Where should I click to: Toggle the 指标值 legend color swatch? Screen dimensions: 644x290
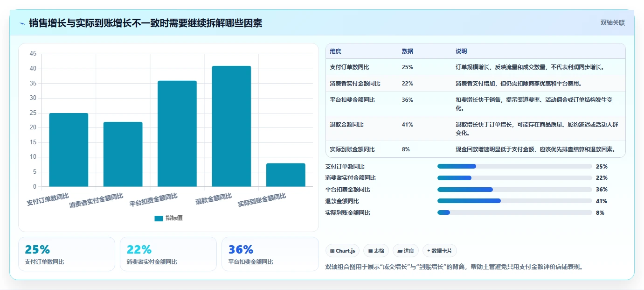[x=159, y=218]
